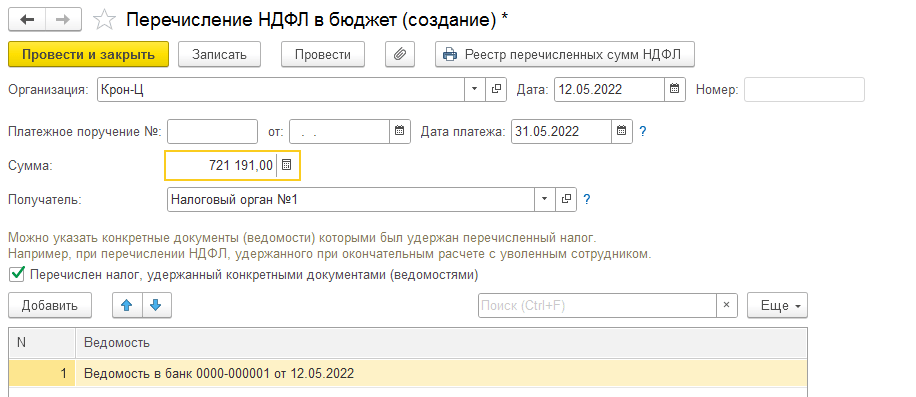This screenshot has width=916, height=397.
Task: Expand the Организация dropdown list
Action: [474, 89]
